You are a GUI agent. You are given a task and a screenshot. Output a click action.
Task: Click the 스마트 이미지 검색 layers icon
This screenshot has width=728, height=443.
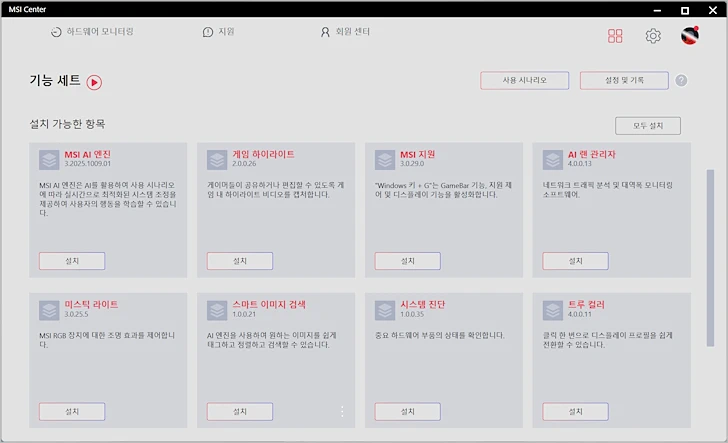point(217,311)
